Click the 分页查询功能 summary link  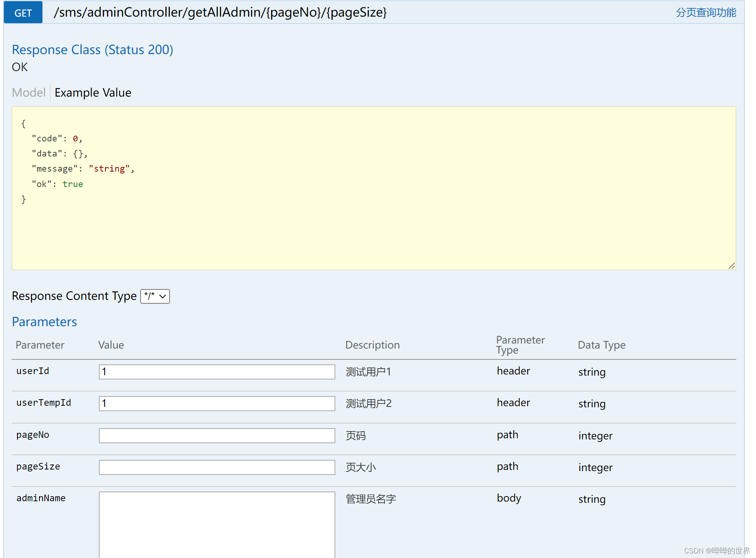(x=706, y=12)
